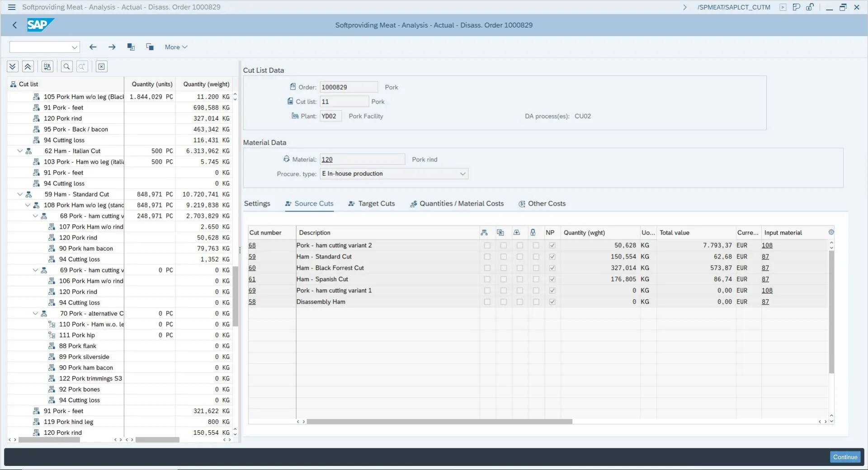The image size is (868, 470).
Task: Check the lock column box for cut 59
Action: click(x=536, y=257)
